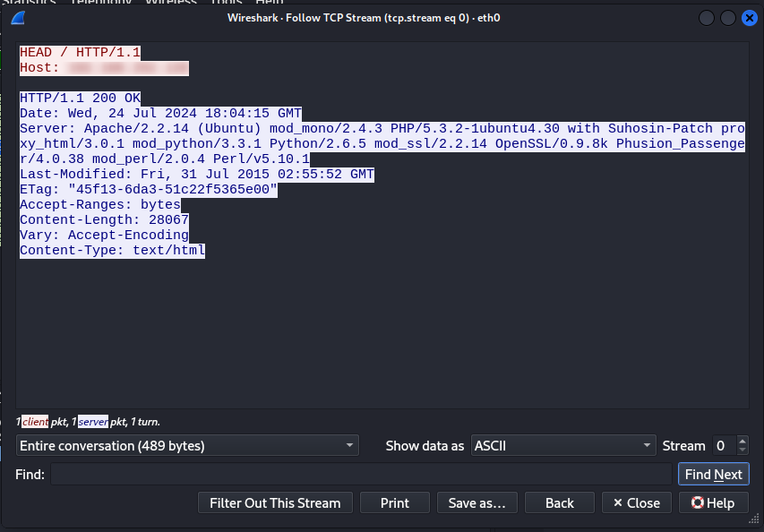Click the blue 'server' label in summary

tap(93, 422)
